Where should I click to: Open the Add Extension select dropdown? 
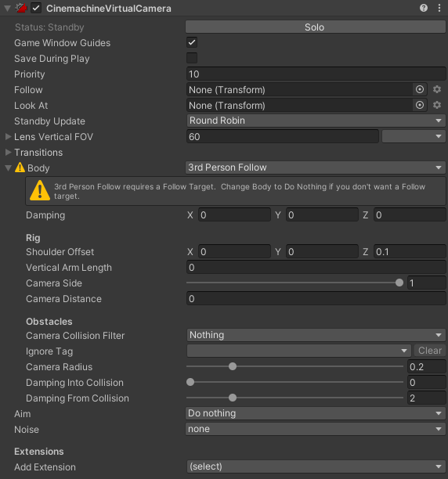point(316,466)
